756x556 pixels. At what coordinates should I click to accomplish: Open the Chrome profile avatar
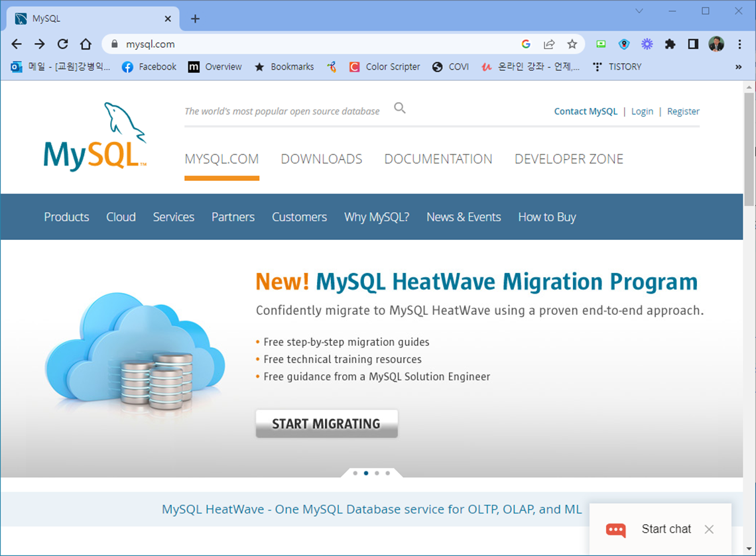[x=716, y=44]
